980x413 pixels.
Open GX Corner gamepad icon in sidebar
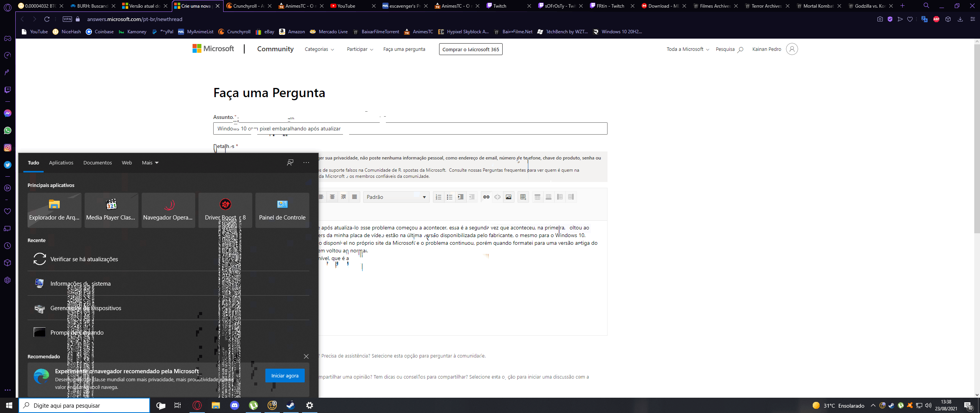coord(8,38)
